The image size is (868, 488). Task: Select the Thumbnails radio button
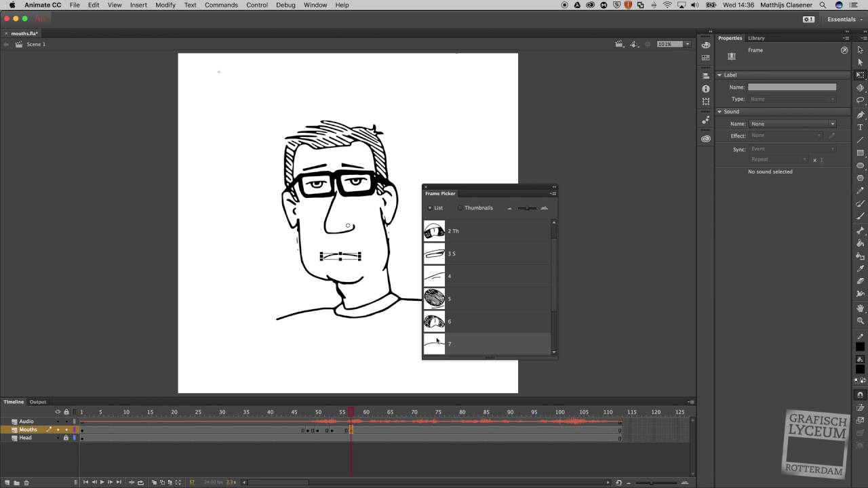pyautogui.click(x=460, y=208)
